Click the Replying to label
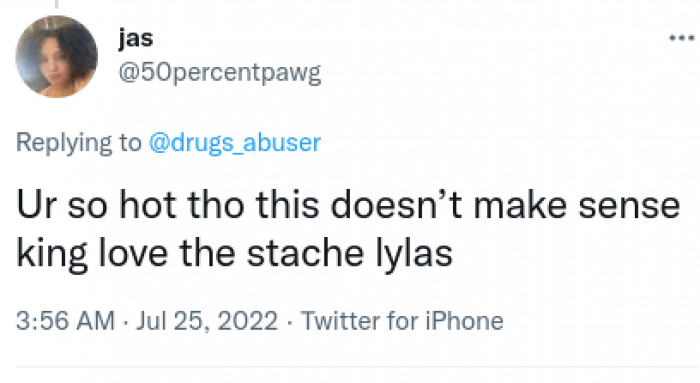700x383 pixels. click(x=79, y=143)
